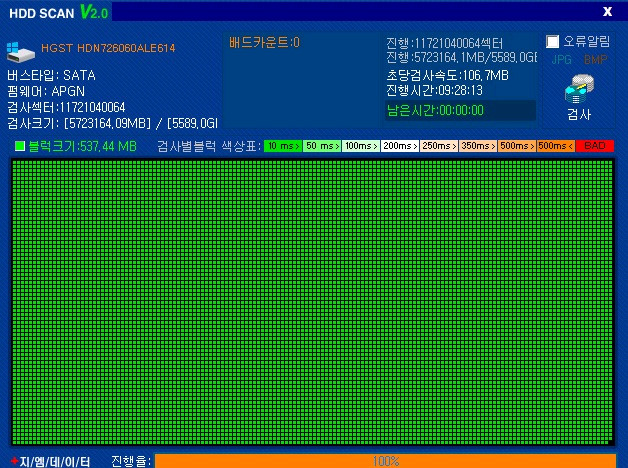Viewport: 628px width, 468px height.
Task: Click the 초당검사속도:106.7MB text
Action: coord(447,75)
